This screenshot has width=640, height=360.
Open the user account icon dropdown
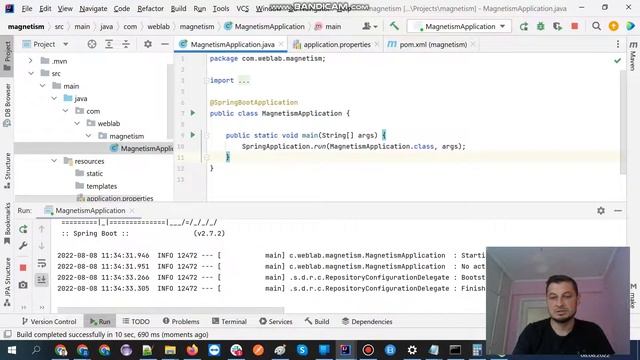pos(370,27)
